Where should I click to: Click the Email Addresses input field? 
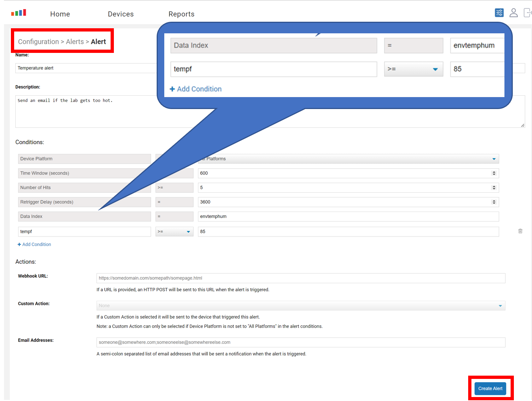[x=301, y=342]
